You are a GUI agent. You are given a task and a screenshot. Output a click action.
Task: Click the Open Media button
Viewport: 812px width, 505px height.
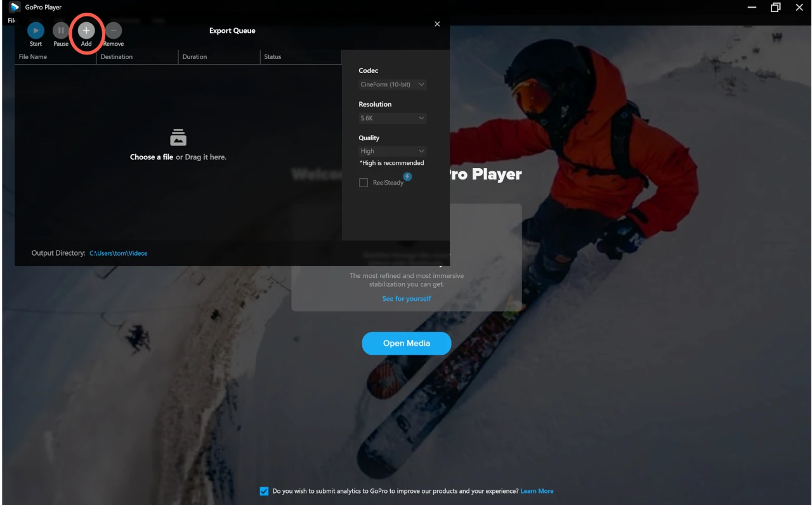click(x=407, y=343)
